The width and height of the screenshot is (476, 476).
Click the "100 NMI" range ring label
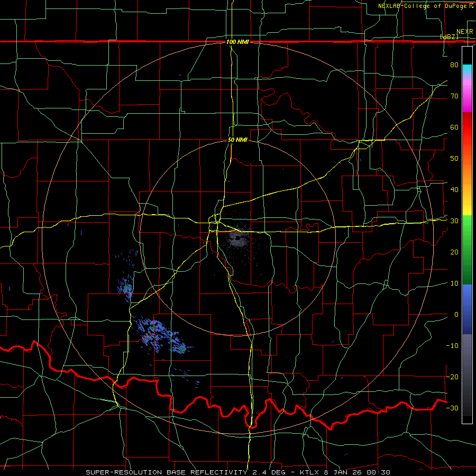[237, 42]
